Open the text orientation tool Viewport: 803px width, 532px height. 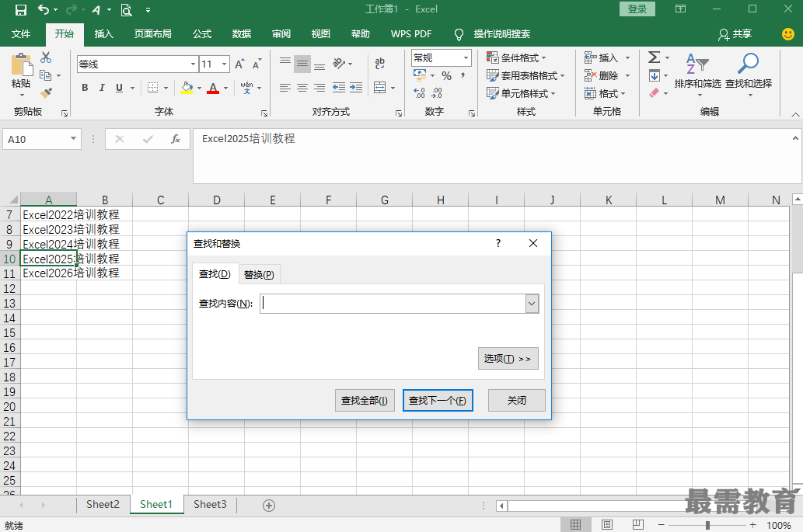(339, 64)
